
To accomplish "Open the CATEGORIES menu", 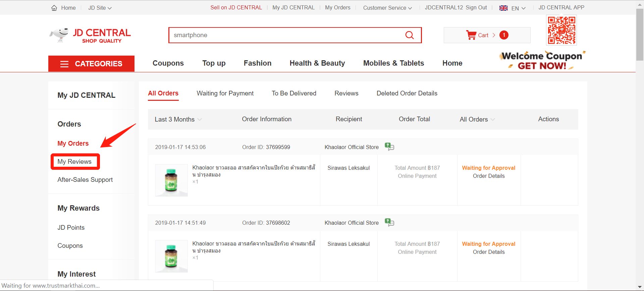I will coord(91,64).
